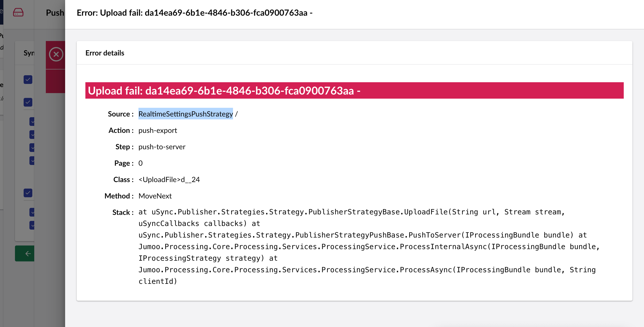Screen dimensions: 644x327
Task: Click the Error details panel heading
Action: pyautogui.click(x=105, y=53)
